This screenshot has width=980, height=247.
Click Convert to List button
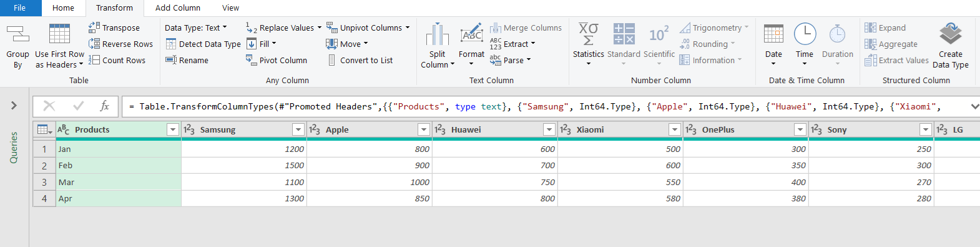(x=360, y=60)
